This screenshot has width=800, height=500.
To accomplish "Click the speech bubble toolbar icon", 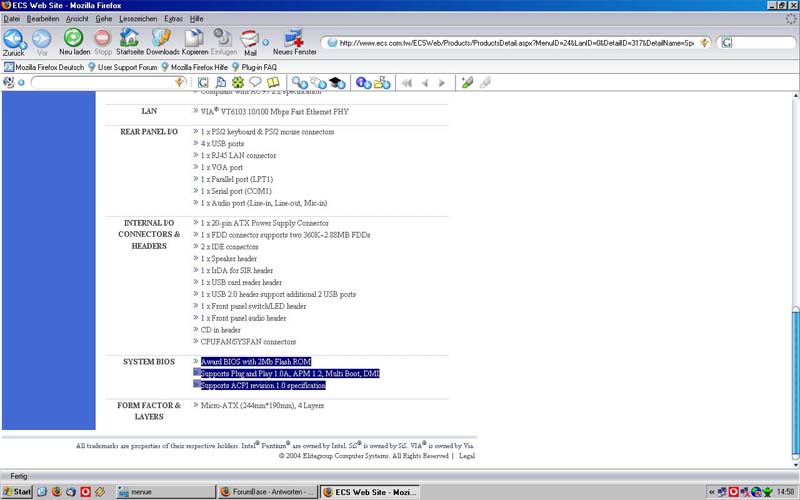I will [255, 82].
